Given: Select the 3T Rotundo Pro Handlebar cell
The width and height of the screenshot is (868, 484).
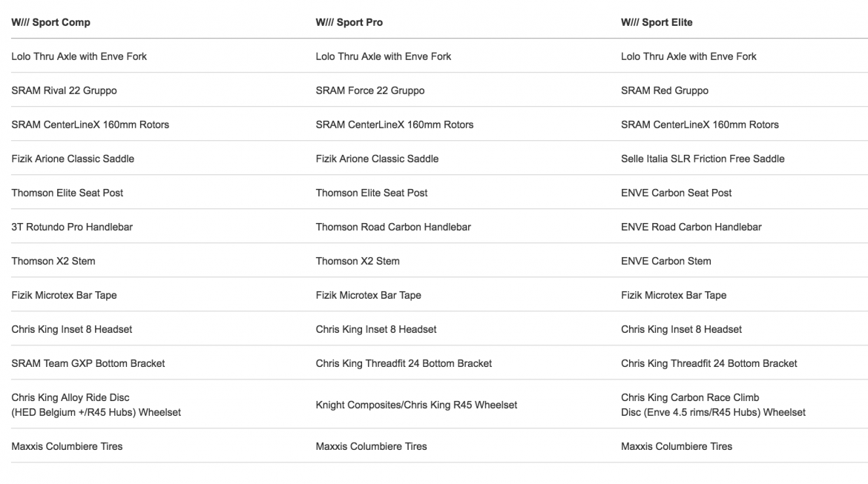Looking at the screenshot, I should pos(72,227).
